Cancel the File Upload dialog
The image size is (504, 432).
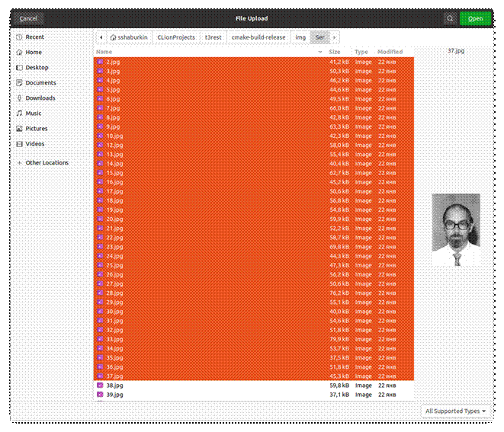(x=28, y=18)
